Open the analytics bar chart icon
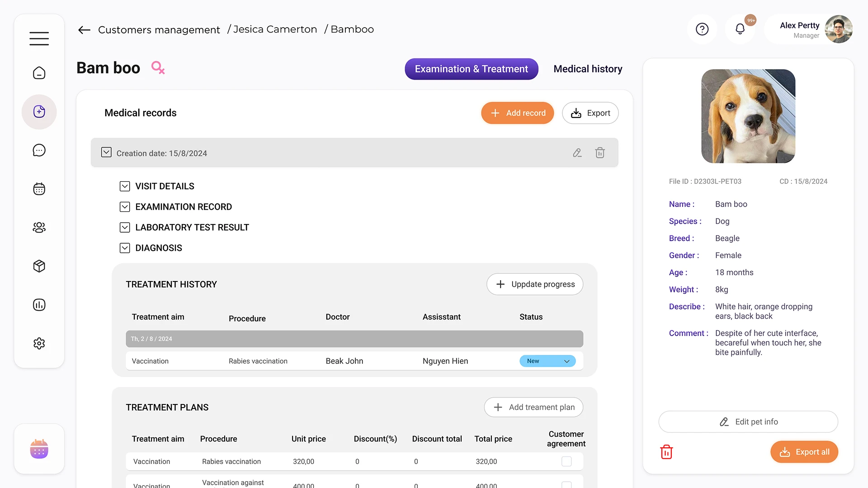The height and width of the screenshot is (488, 868). (39, 305)
